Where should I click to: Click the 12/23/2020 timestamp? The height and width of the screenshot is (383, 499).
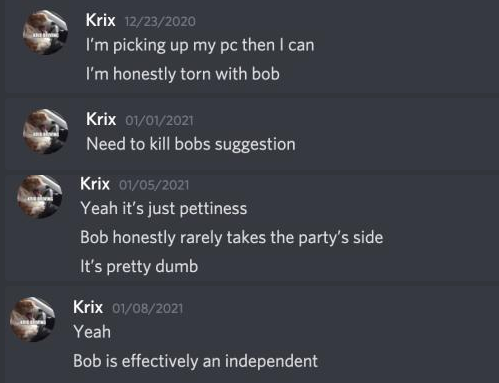pyautogui.click(x=160, y=22)
